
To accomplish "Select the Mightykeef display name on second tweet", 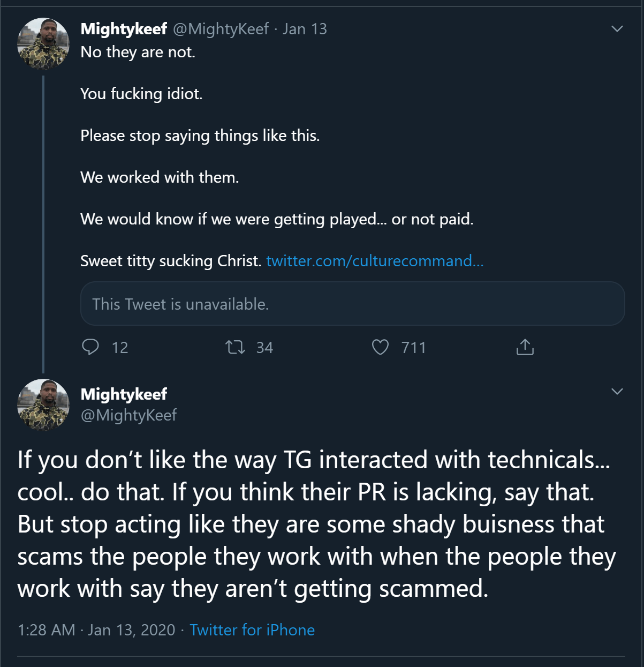I will (x=124, y=394).
